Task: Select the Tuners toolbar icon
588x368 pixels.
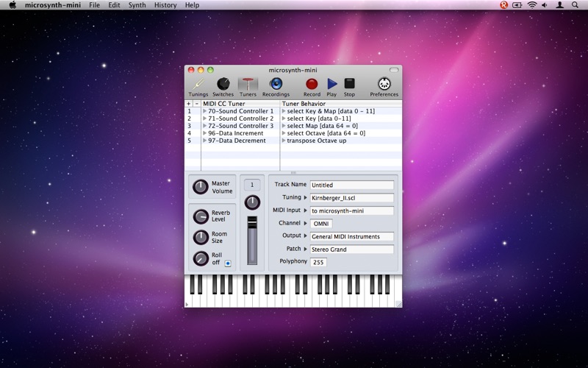Action: point(248,88)
